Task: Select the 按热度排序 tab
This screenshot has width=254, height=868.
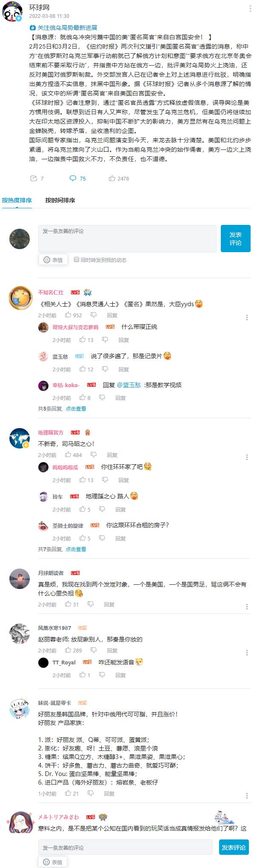Action: [x=17, y=200]
